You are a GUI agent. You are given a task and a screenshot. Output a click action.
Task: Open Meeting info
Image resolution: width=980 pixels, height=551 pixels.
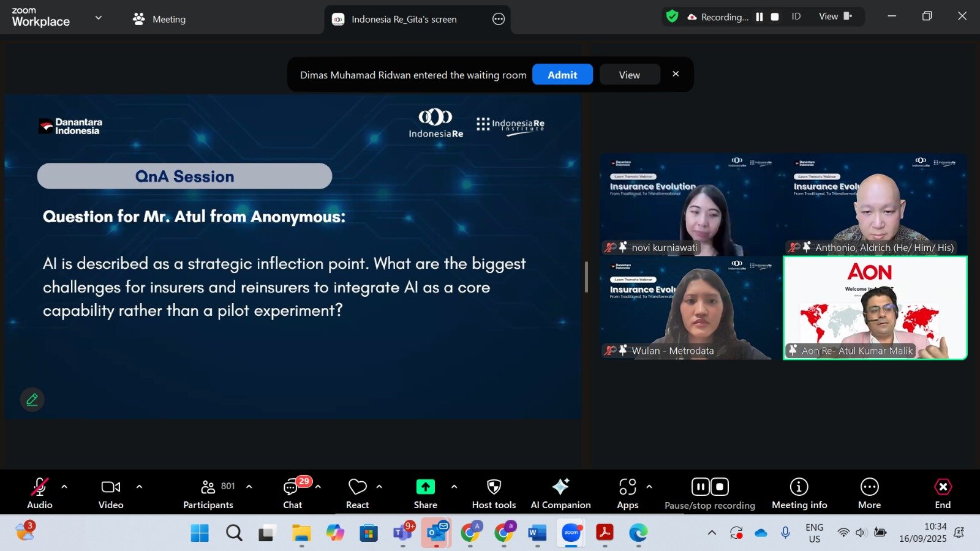tap(799, 493)
